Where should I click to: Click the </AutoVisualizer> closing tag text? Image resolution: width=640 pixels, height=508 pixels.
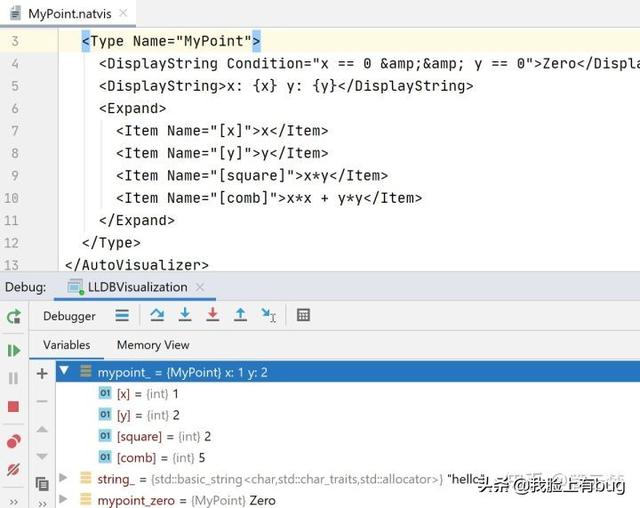pyautogui.click(x=136, y=265)
